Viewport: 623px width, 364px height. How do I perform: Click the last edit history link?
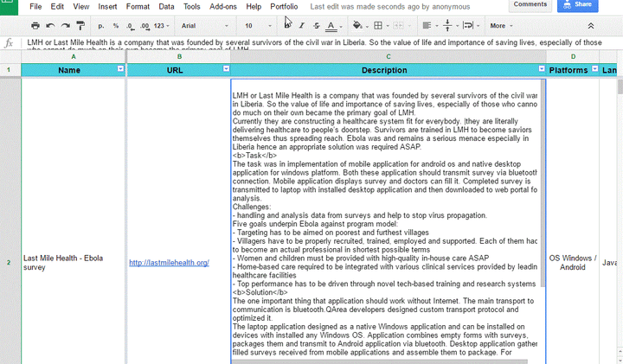click(x=389, y=7)
